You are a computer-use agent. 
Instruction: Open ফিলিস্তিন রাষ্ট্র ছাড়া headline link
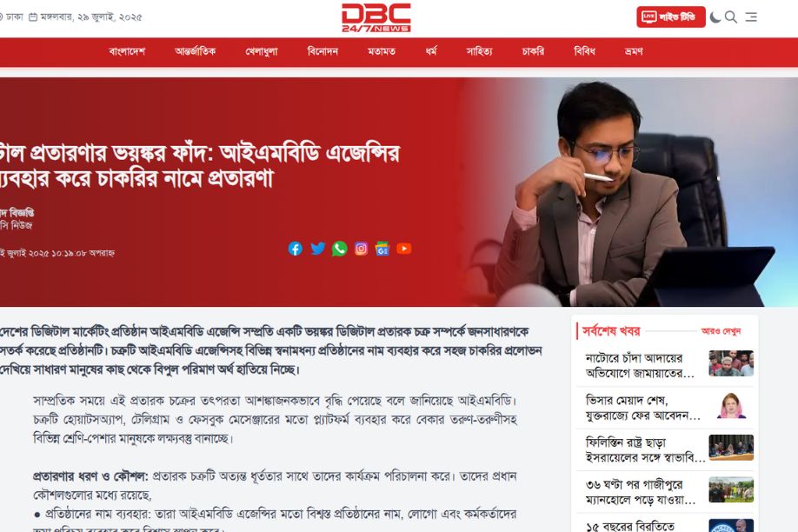645,450
